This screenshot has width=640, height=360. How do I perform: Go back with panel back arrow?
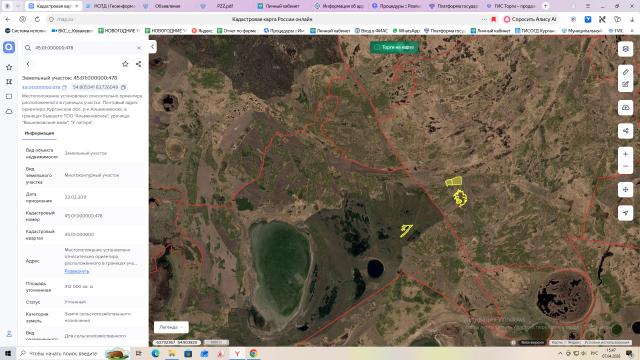click(x=28, y=64)
